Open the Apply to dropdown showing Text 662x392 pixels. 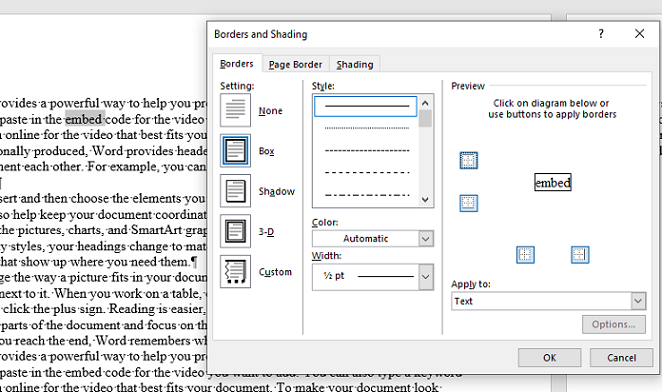pyautogui.click(x=548, y=301)
